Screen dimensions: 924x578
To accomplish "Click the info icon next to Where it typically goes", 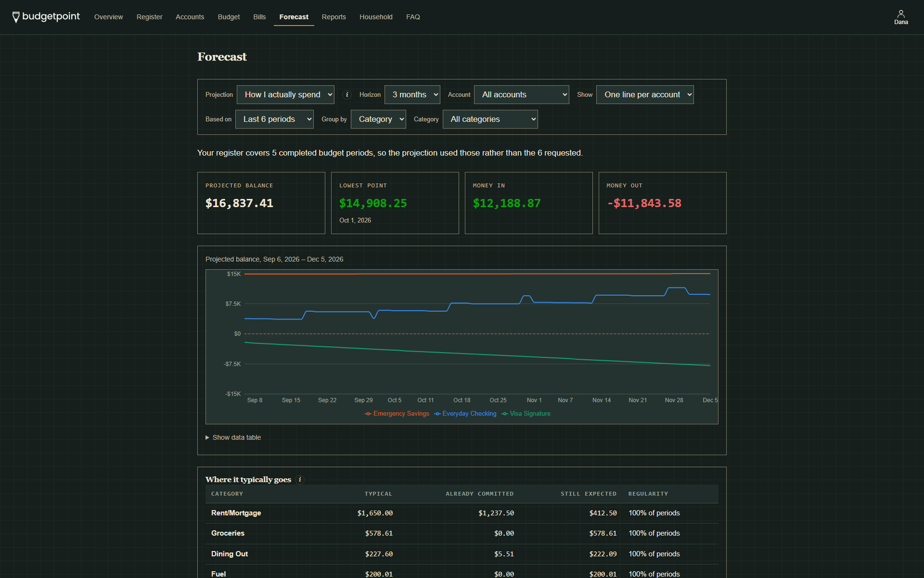I will (x=300, y=480).
